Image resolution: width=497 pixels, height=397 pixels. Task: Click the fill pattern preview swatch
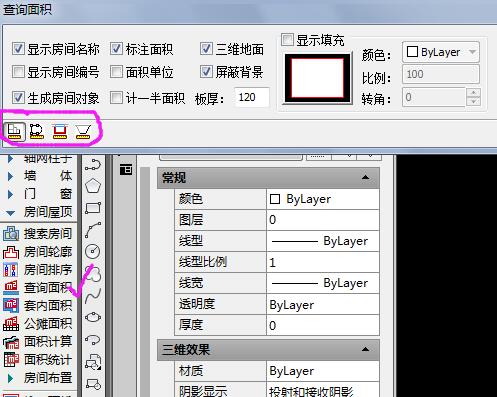(x=317, y=78)
